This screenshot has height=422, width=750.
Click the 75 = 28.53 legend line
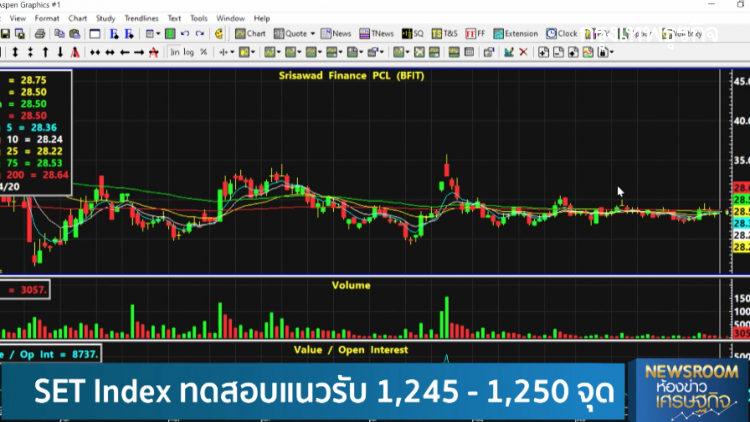[x=32, y=163]
